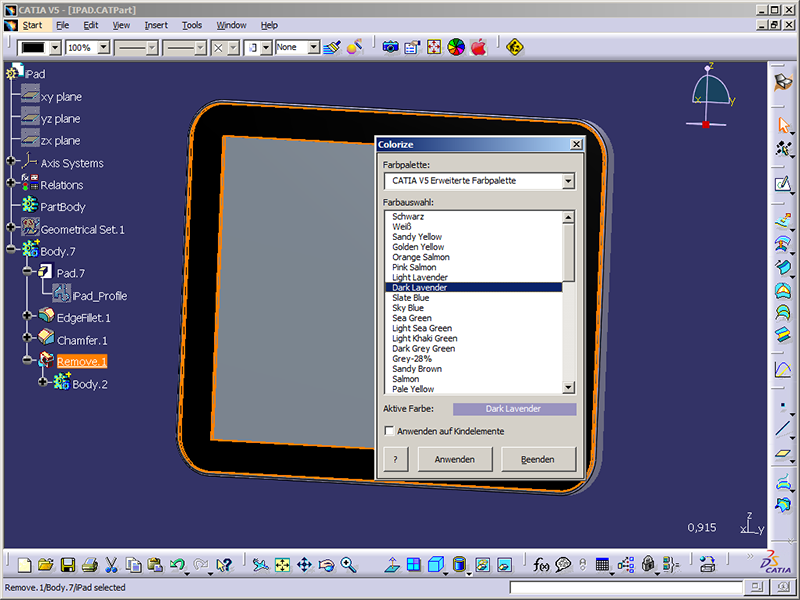Click the paintbrush painter icon
This screenshot has width=800, height=600.
point(332,47)
